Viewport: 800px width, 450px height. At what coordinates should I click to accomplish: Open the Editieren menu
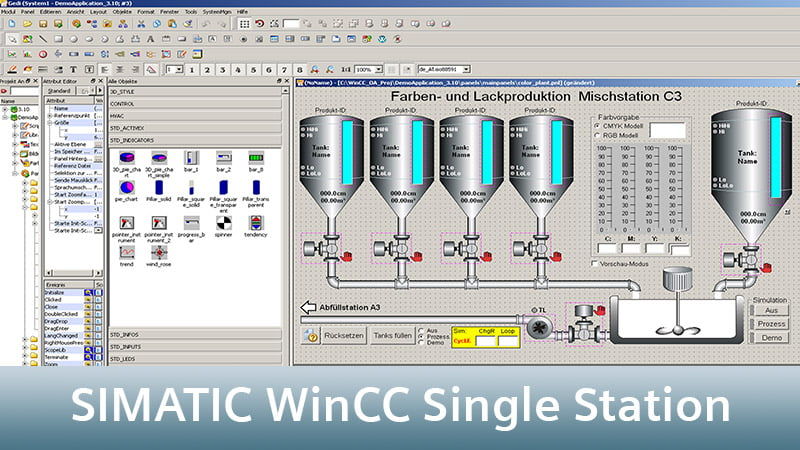[x=51, y=11]
